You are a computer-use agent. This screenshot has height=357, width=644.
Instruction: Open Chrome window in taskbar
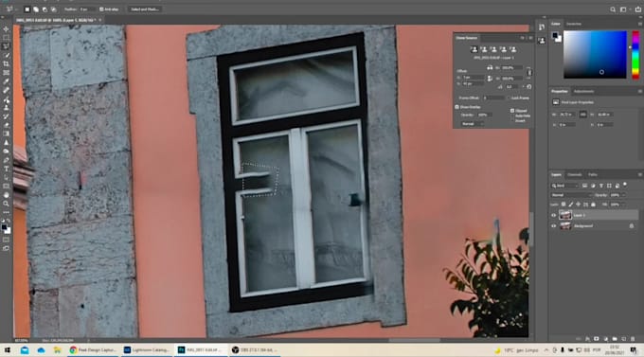[93, 350]
